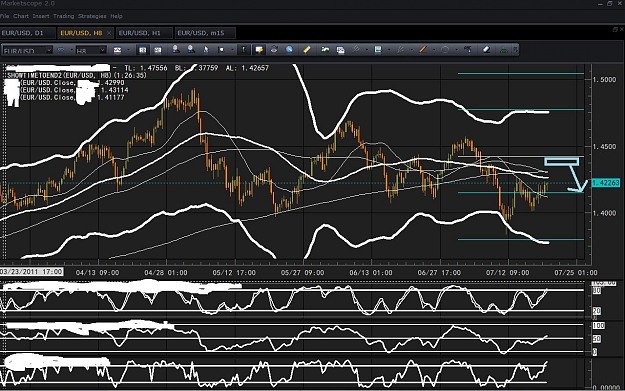Viewport: 625px width, 391px height.
Task: Expand the chart type dropdown arrow
Action: 128,50
